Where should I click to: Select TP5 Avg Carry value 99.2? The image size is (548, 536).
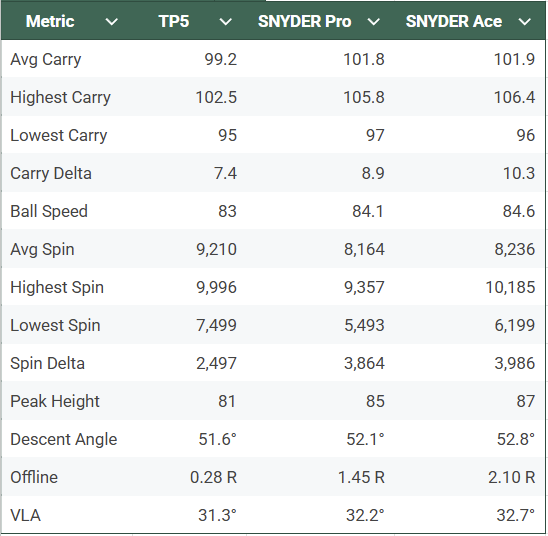[x=221, y=59]
